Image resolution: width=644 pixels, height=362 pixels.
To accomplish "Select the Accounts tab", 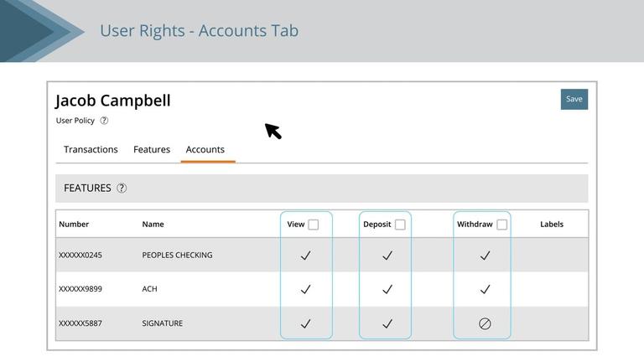I will 205,149.
